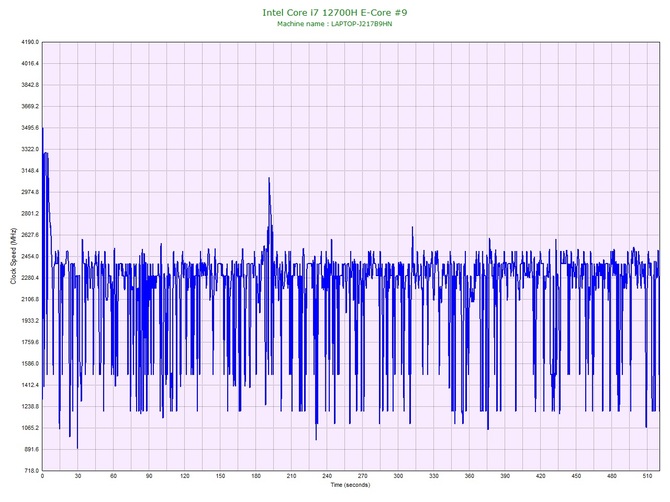Viewport: 670px width, 502px height.
Task: Select the 2106.8 y-axis value
Action: [30, 299]
